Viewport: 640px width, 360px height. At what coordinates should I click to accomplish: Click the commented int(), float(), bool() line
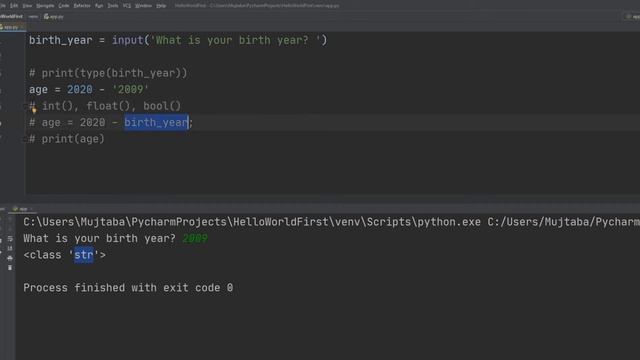click(x=105, y=106)
